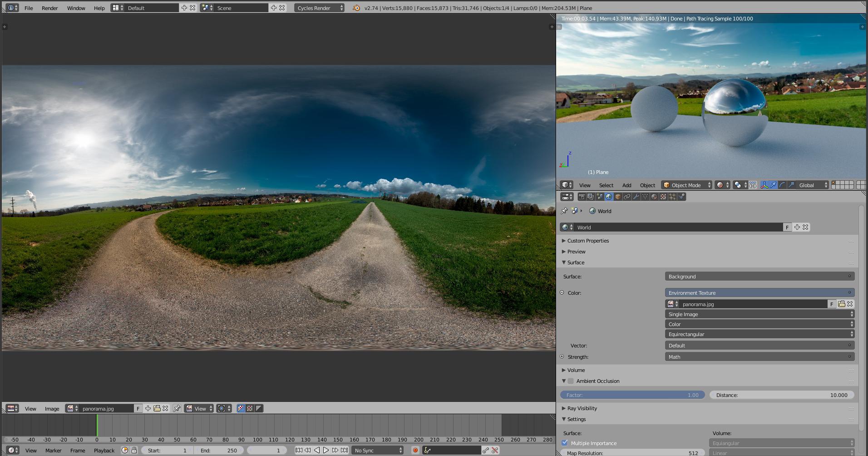Click the End frame field
Viewport: 868px width, 456px height.
[x=220, y=450]
